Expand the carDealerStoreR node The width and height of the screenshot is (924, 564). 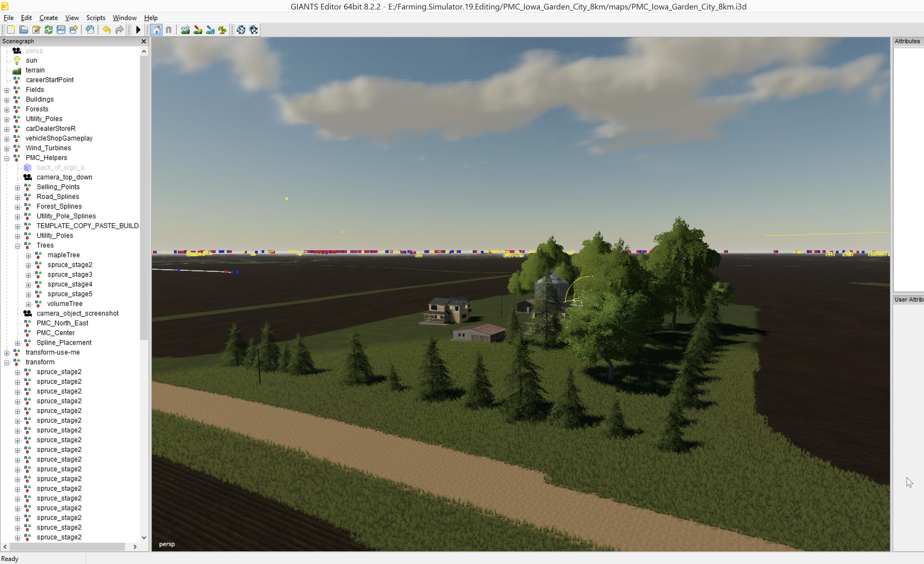click(7, 129)
